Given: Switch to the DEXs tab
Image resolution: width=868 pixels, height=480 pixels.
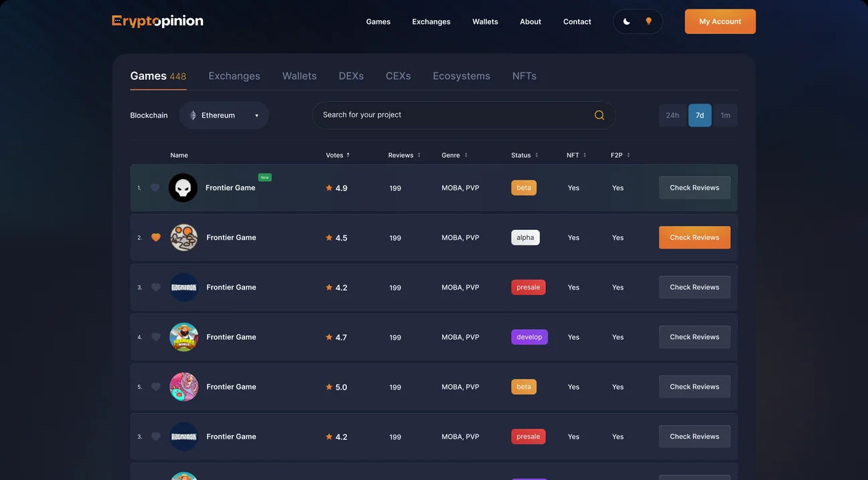Looking at the screenshot, I should click(x=351, y=76).
